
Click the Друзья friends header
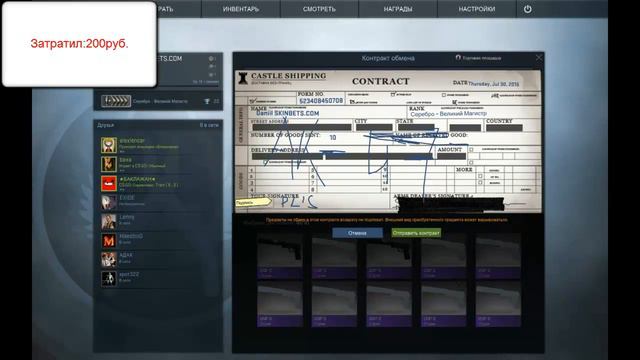coord(106,125)
